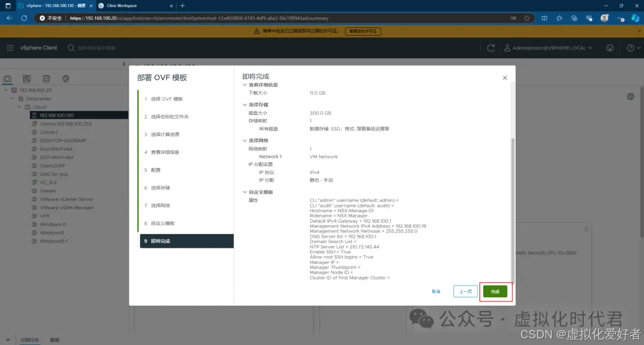The height and width of the screenshot is (345, 644).
Task: Select the OpenLDAP virtual machine
Action: click(x=52, y=166)
